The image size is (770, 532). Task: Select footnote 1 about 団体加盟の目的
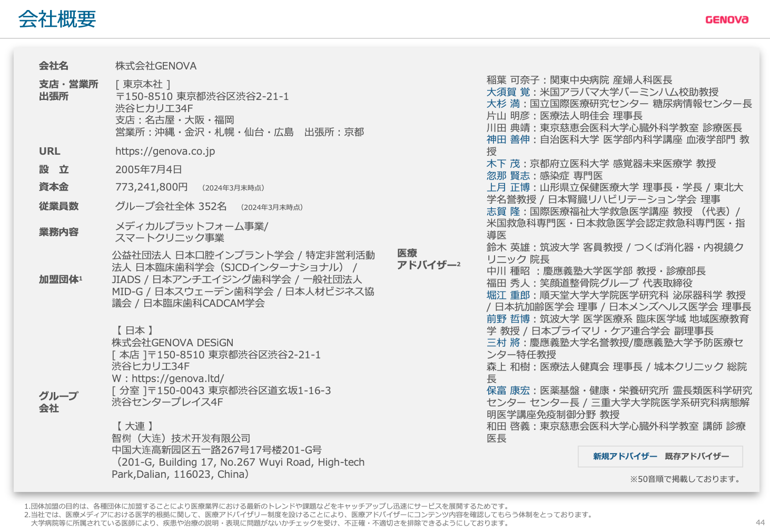(x=267, y=506)
